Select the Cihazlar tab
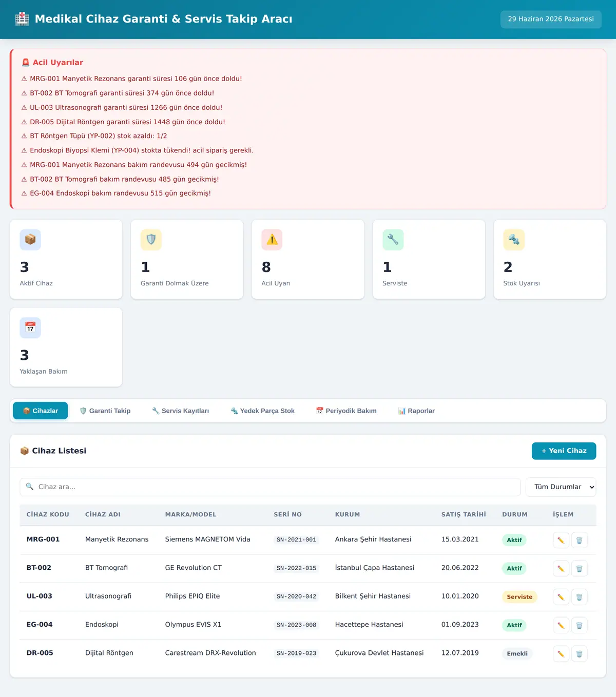Screen dimensions: 616x697 pyautogui.click(x=40, y=411)
